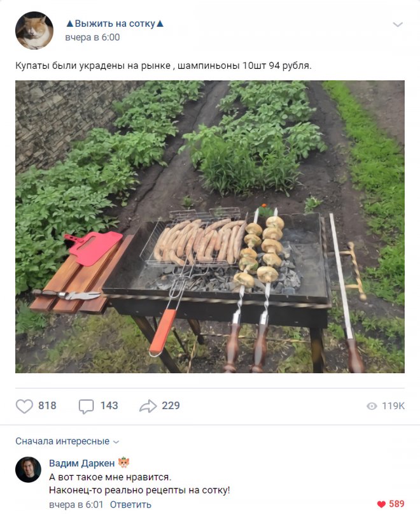Click comment timestamp вчера в 6:01
This screenshot has width=420, height=514.
[x=75, y=504]
